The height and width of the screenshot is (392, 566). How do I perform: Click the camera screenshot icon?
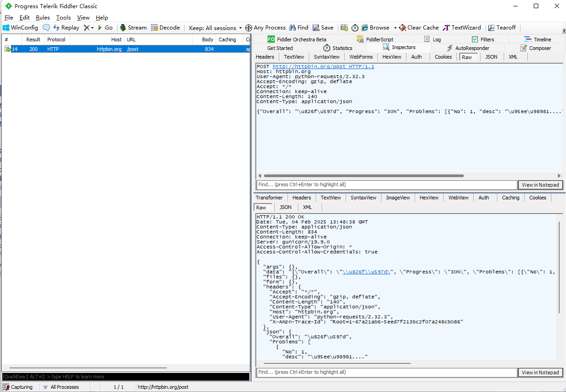click(344, 28)
